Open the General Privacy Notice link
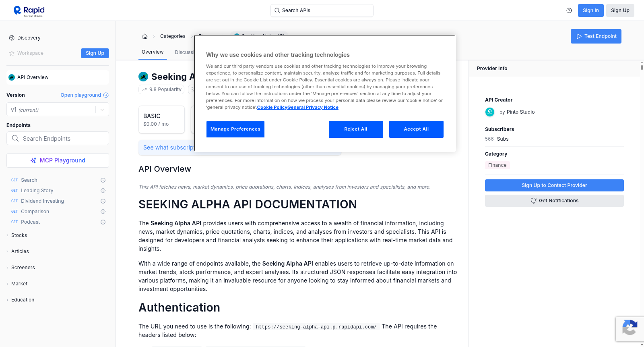 313,108
